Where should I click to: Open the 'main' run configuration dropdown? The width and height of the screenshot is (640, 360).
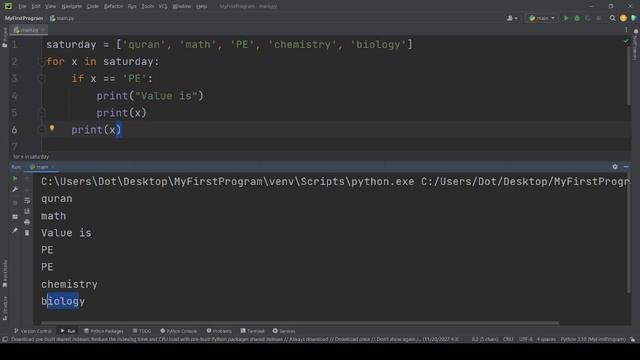coord(542,18)
